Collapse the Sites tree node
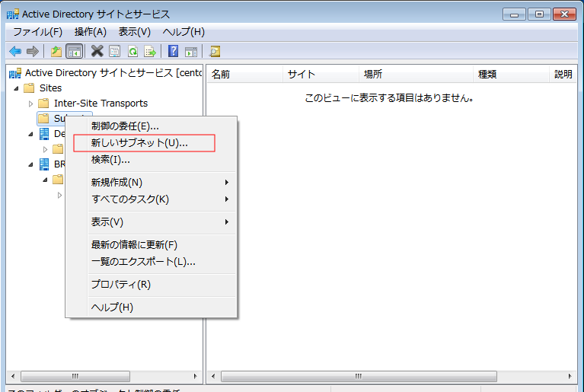This screenshot has width=584, height=392. pos(17,88)
